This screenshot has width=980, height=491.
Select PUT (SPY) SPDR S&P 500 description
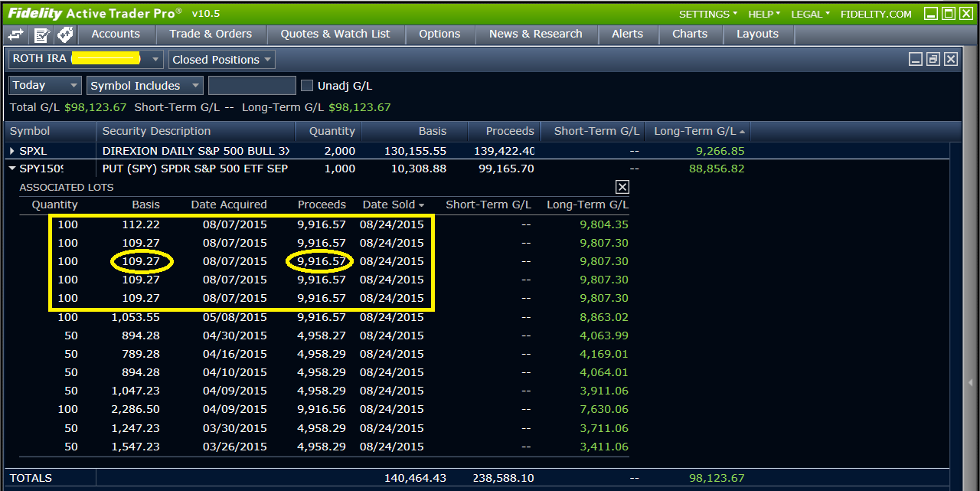[195, 169]
